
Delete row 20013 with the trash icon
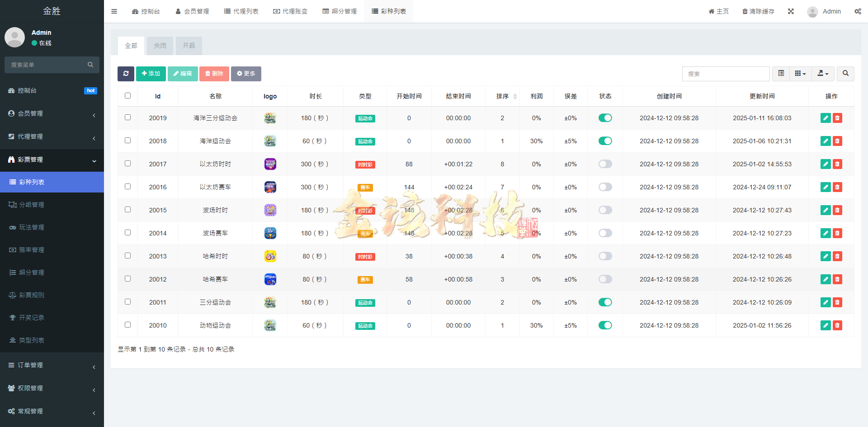point(837,256)
